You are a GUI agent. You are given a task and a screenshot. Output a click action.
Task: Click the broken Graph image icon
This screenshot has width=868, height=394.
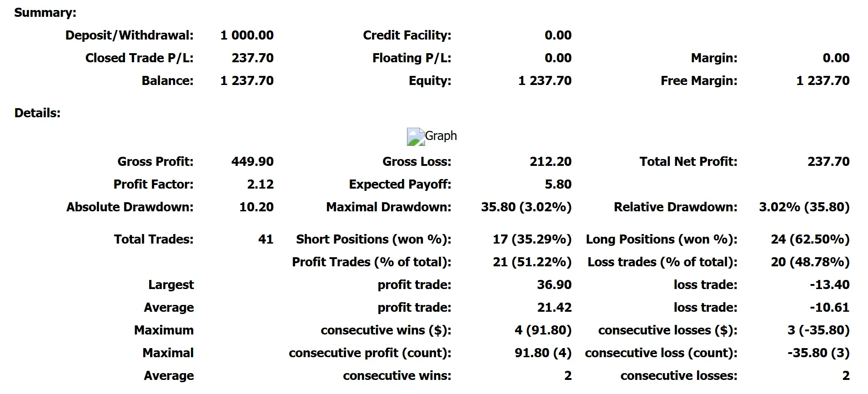click(416, 137)
